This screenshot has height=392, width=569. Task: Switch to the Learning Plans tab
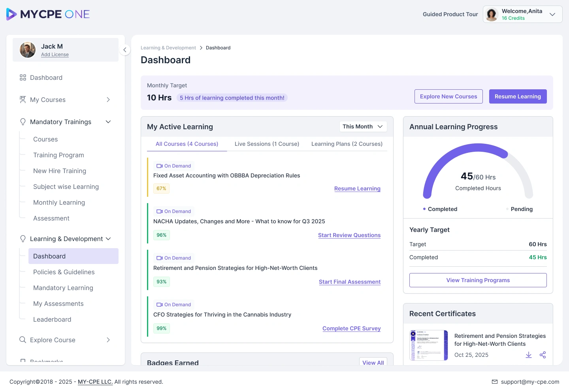click(x=347, y=144)
